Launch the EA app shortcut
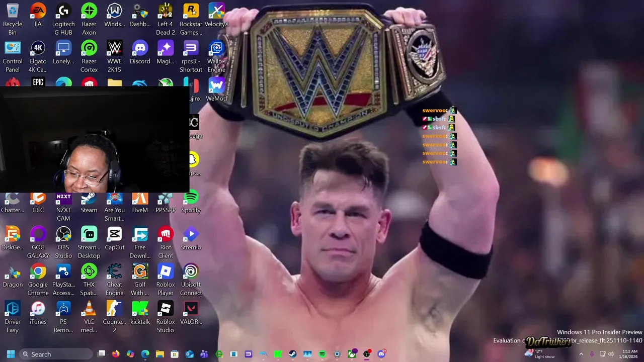 point(38,15)
